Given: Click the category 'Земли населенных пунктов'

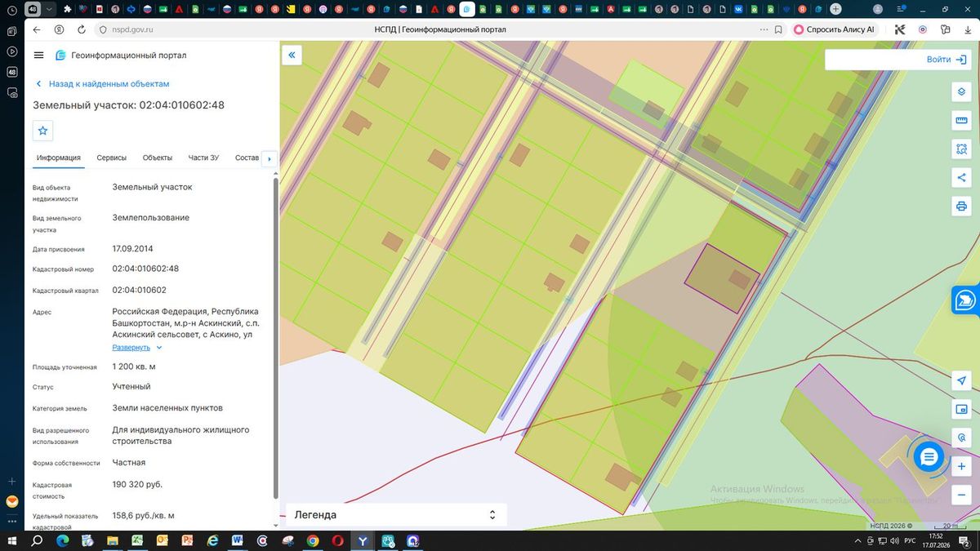Looking at the screenshot, I should pos(167,407).
